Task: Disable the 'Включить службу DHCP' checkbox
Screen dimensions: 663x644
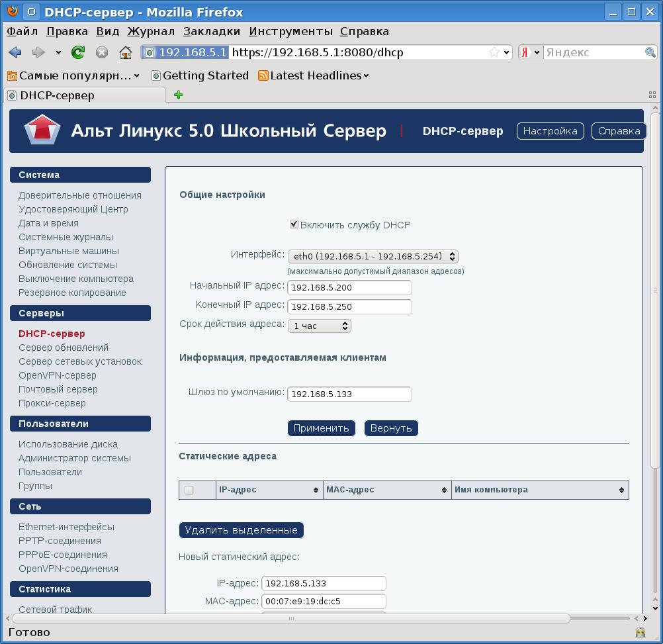Action: 294,224
